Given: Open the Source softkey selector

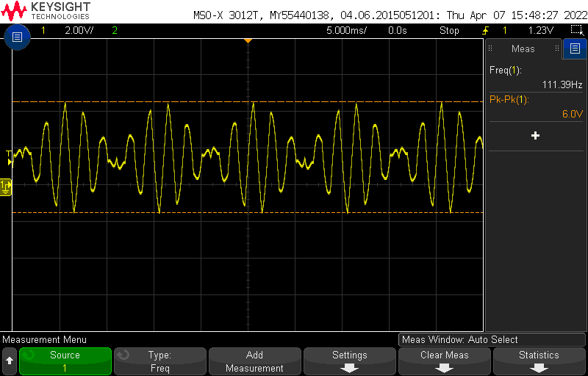Looking at the screenshot, I should click(65, 361).
